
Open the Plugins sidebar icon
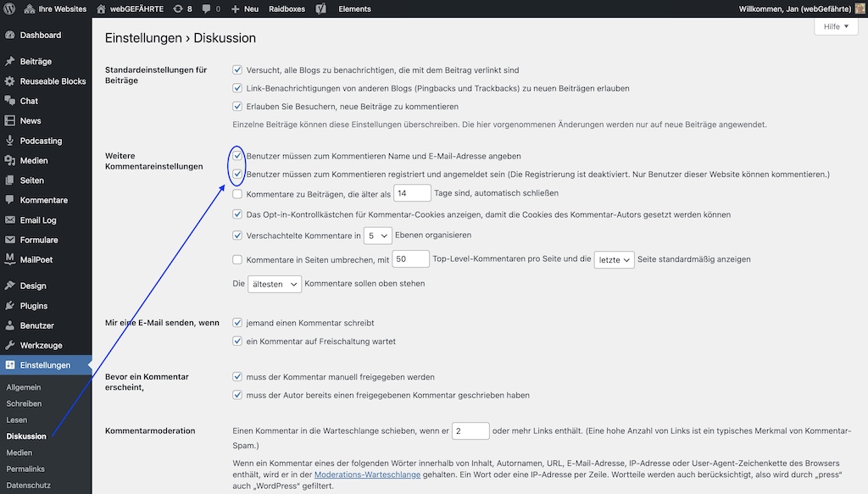(10, 305)
